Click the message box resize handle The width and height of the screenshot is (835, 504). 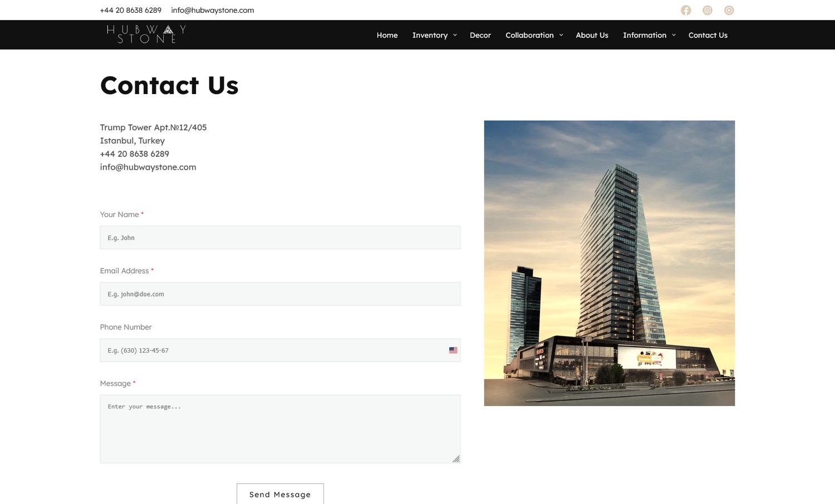(x=456, y=459)
